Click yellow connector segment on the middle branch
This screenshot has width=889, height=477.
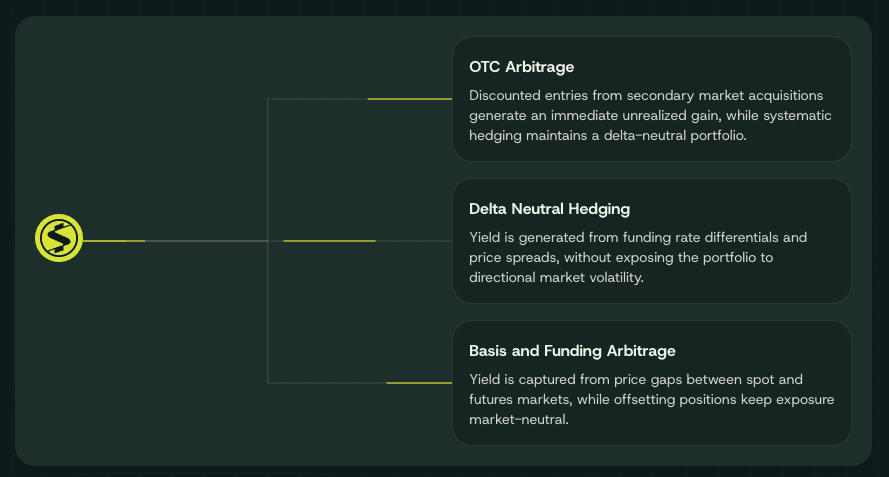tap(329, 241)
